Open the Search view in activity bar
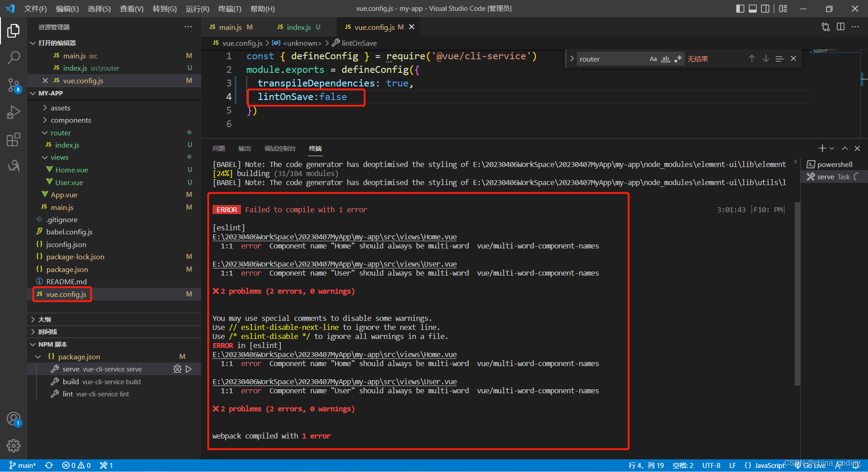 point(14,57)
